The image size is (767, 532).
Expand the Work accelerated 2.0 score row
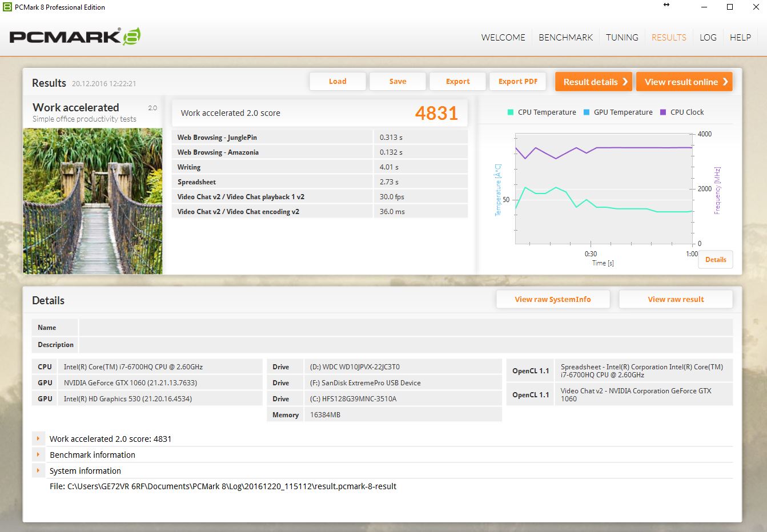(38, 439)
